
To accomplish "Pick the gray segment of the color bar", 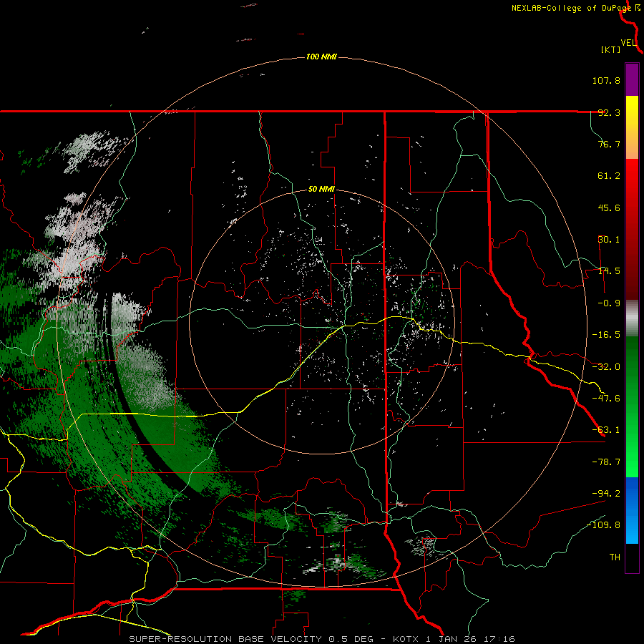I will (632, 318).
